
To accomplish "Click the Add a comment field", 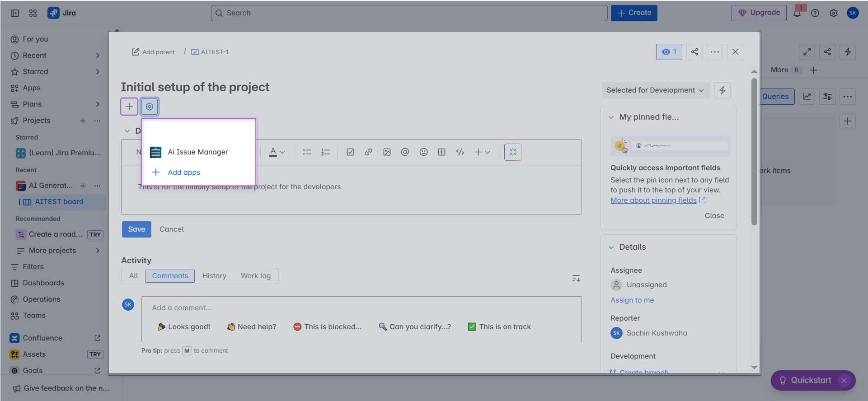I will coord(361,308).
